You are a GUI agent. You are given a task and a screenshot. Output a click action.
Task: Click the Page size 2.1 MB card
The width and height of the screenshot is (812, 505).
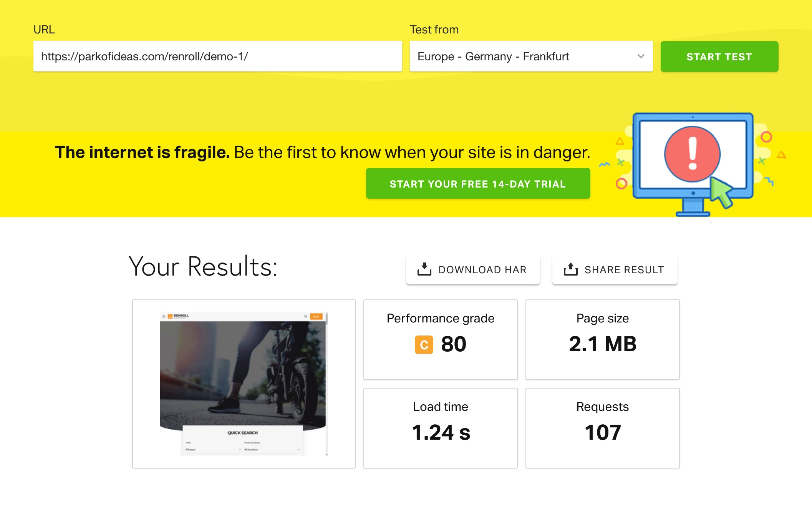602,340
